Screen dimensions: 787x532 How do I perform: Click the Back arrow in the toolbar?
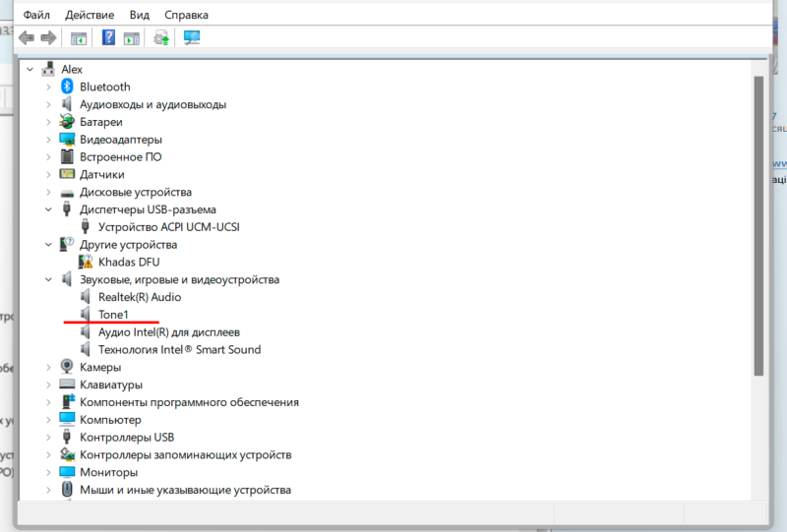(25, 38)
